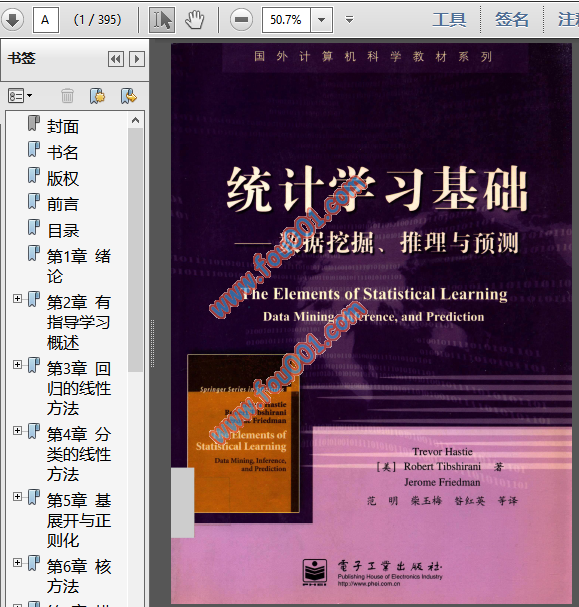Click the new bookmark icon
The width and height of the screenshot is (579, 607).
point(97,96)
